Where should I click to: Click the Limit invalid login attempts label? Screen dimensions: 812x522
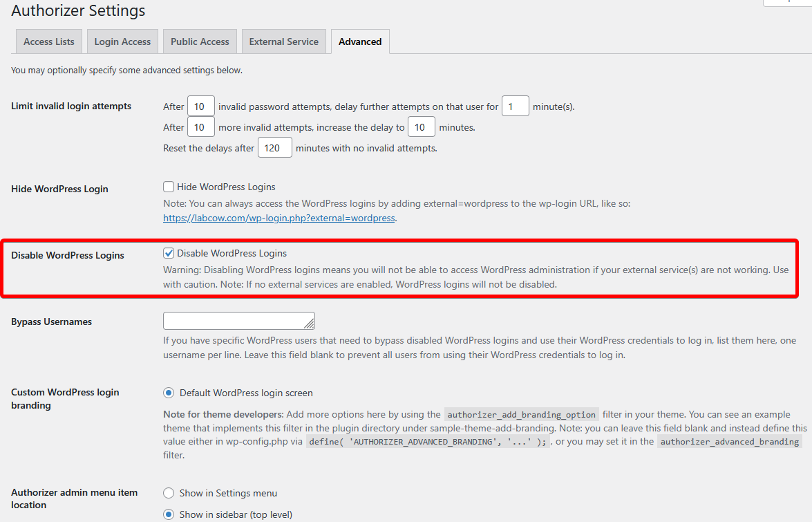pyautogui.click(x=71, y=106)
